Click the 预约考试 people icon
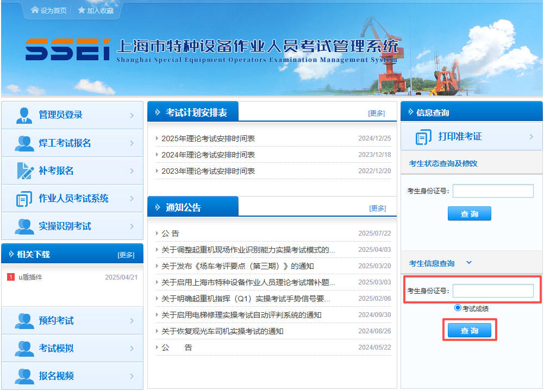544x392 pixels. coord(24,321)
